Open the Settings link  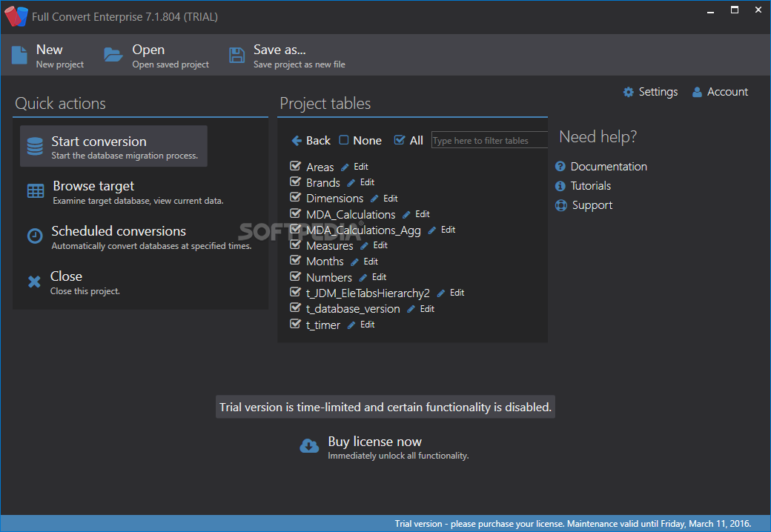point(650,92)
